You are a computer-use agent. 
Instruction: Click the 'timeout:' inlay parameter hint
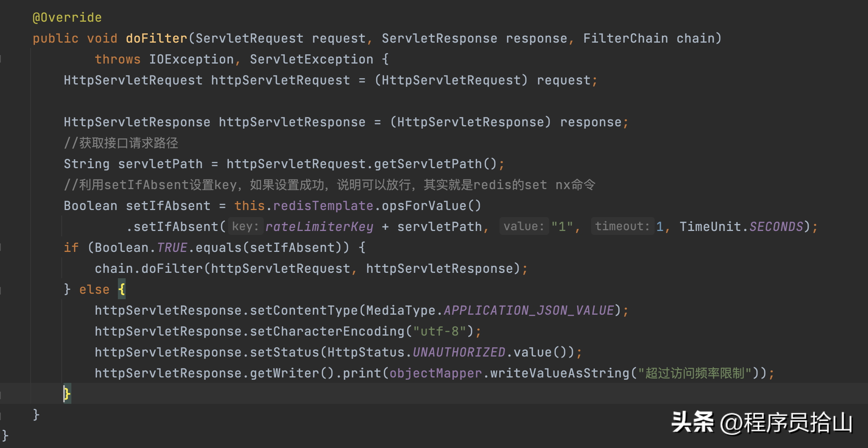click(x=622, y=226)
